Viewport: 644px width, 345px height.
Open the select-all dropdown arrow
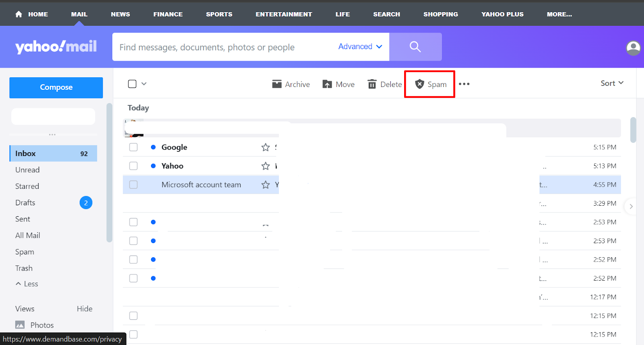tap(144, 84)
